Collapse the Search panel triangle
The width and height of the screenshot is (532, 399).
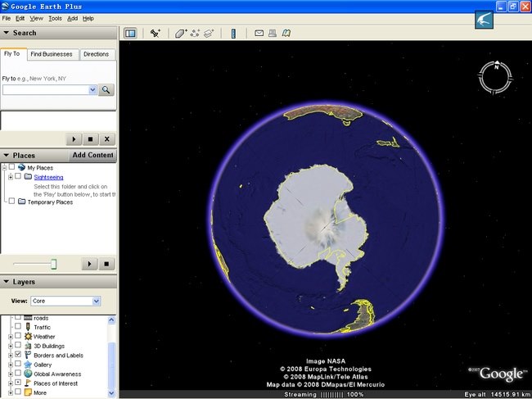pos(6,33)
